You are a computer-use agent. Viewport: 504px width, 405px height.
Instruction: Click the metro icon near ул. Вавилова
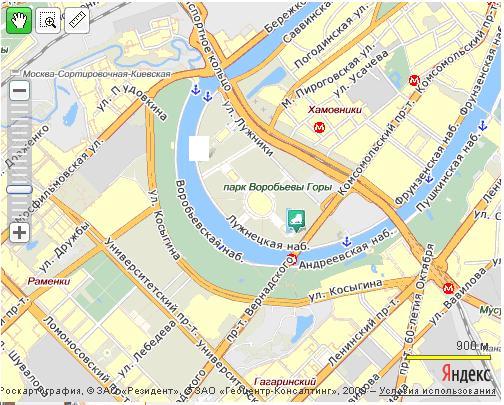(449, 288)
